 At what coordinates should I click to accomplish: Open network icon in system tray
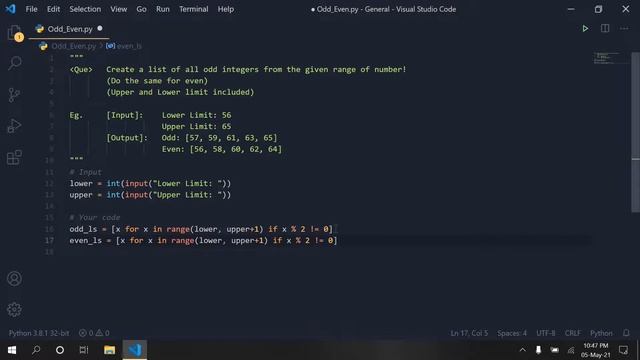[571, 350]
